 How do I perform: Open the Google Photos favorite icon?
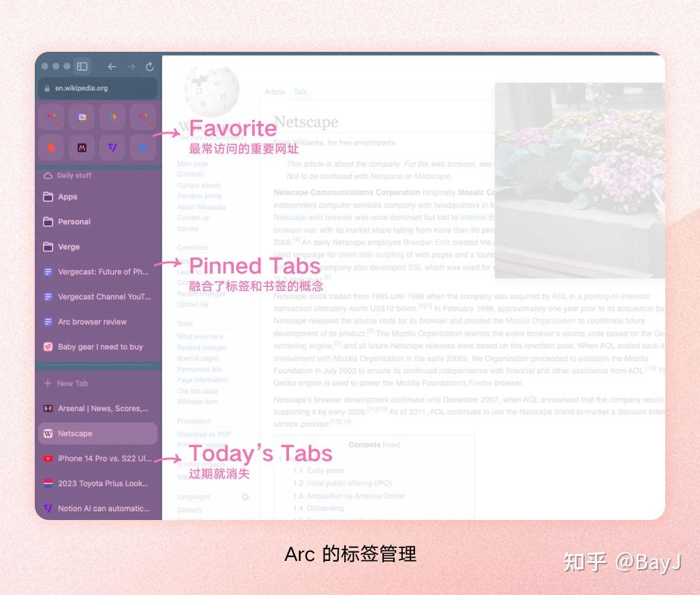pos(112,117)
